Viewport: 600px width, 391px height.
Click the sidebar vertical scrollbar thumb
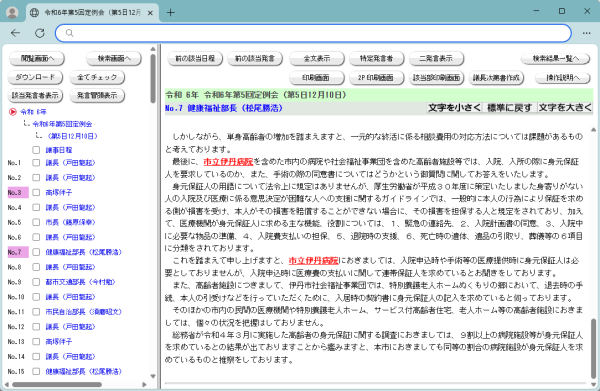[153, 78]
